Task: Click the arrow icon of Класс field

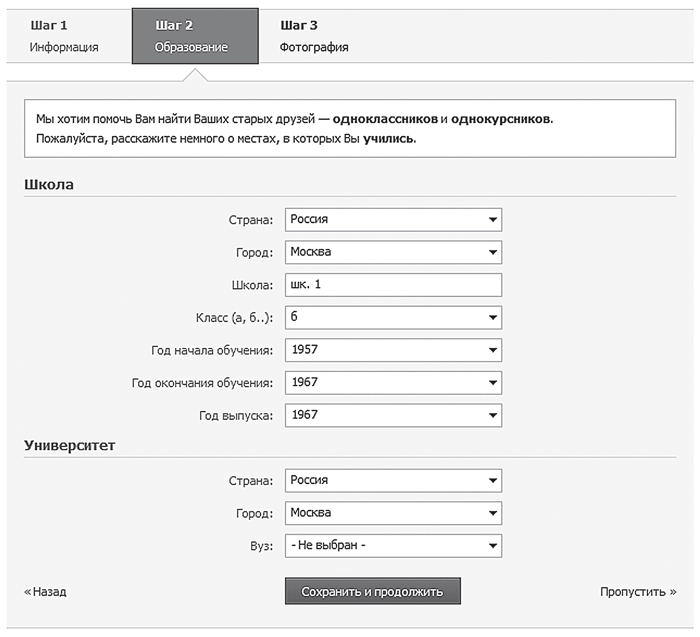Action: (x=492, y=317)
